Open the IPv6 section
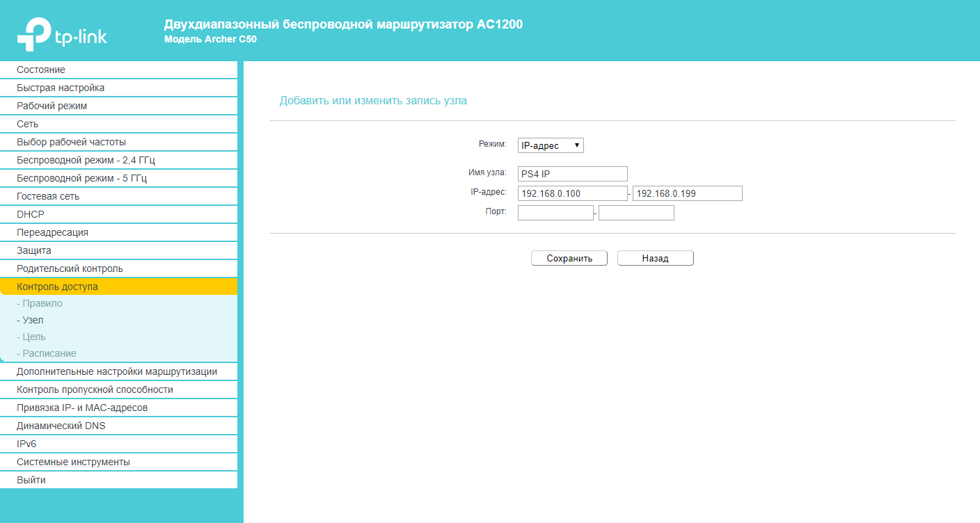This screenshot has width=980, height=523. click(118, 444)
